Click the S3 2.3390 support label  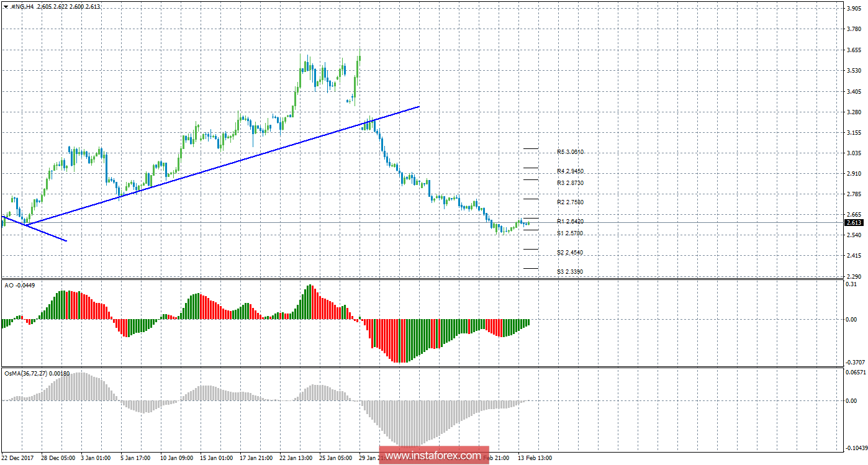tap(570, 271)
